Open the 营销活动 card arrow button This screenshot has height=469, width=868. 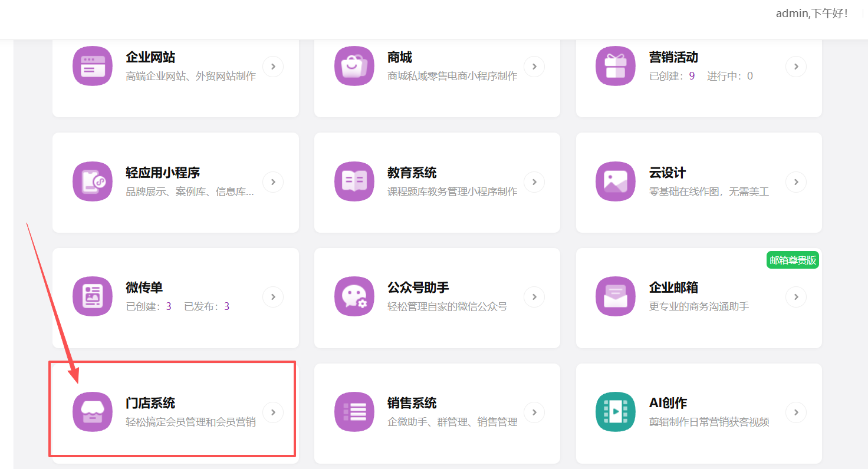796,67
